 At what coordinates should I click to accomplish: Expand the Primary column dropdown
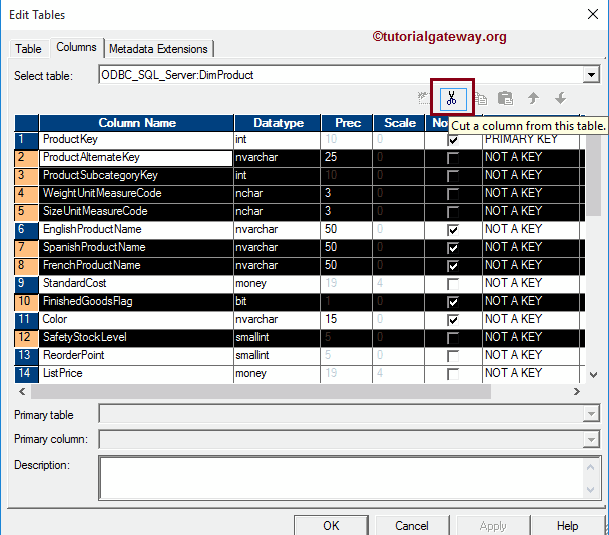[x=591, y=439]
